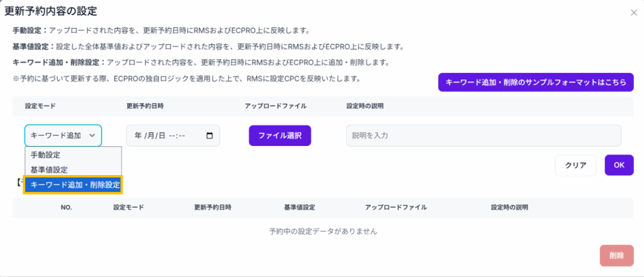The height and width of the screenshot is (277, 644).
Task: Pick the highlighted キーワード追加・削除設定 option
Action: click(x=74, y=184)
